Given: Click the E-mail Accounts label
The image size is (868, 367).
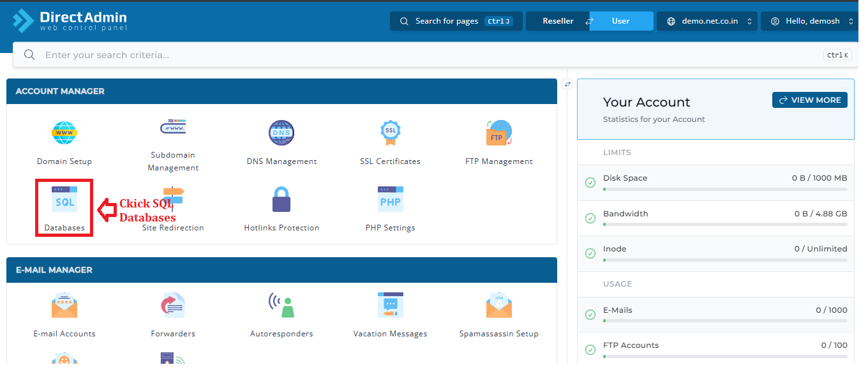Looking at the screenshot, I should [64, 334].
